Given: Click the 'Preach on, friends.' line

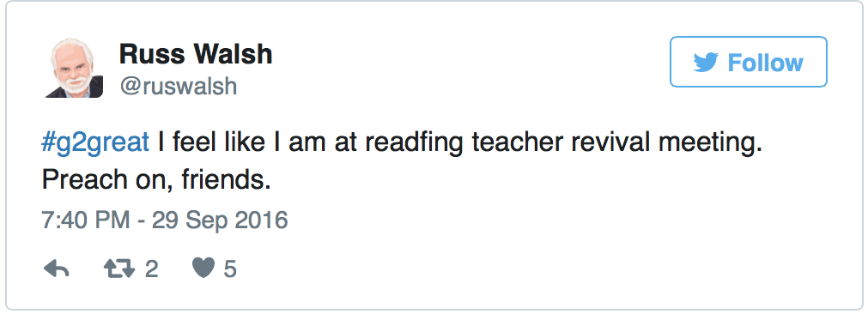Looking at the screenshot, I should (x=156, y=181).
